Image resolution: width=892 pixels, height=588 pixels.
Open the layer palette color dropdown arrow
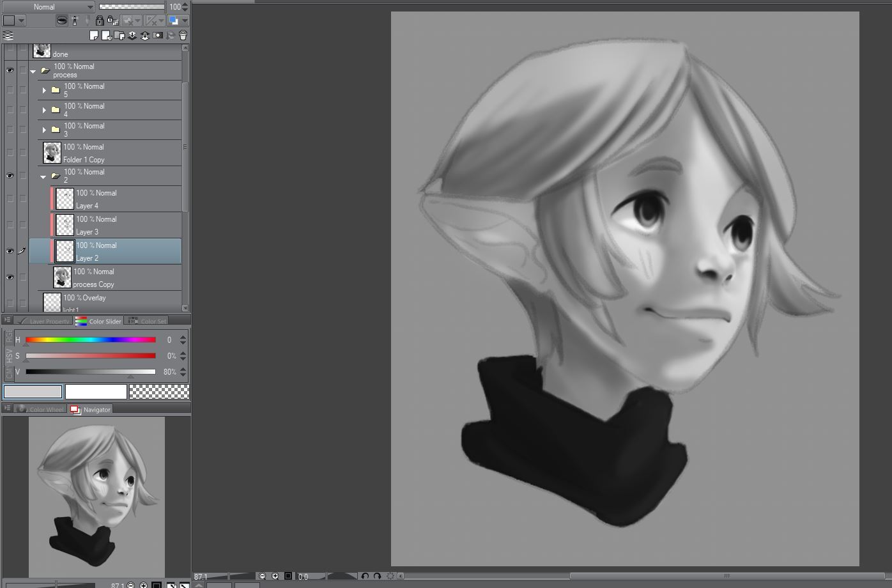21,20
